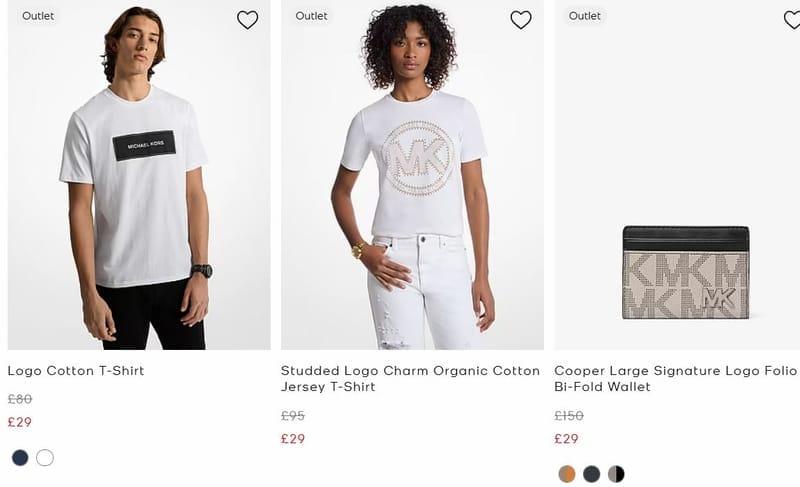
Task: Open the Logo Cotton T-Shirt product title
Action: (76, 371)
